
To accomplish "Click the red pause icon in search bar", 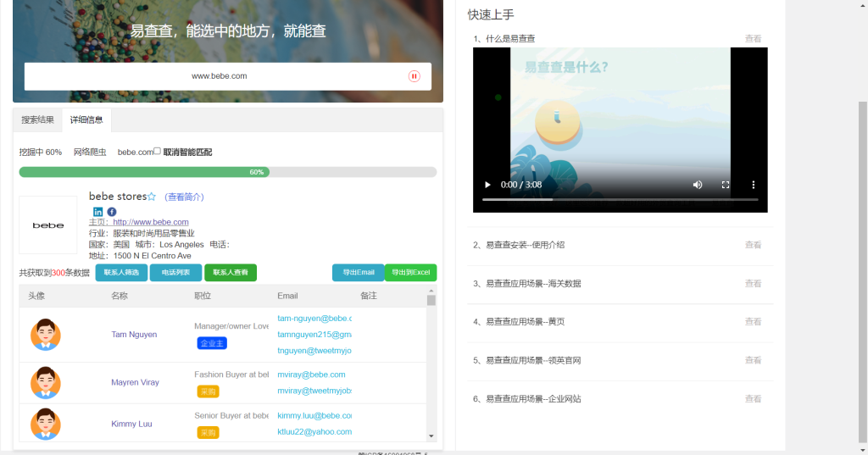I will tap(414, 76).
